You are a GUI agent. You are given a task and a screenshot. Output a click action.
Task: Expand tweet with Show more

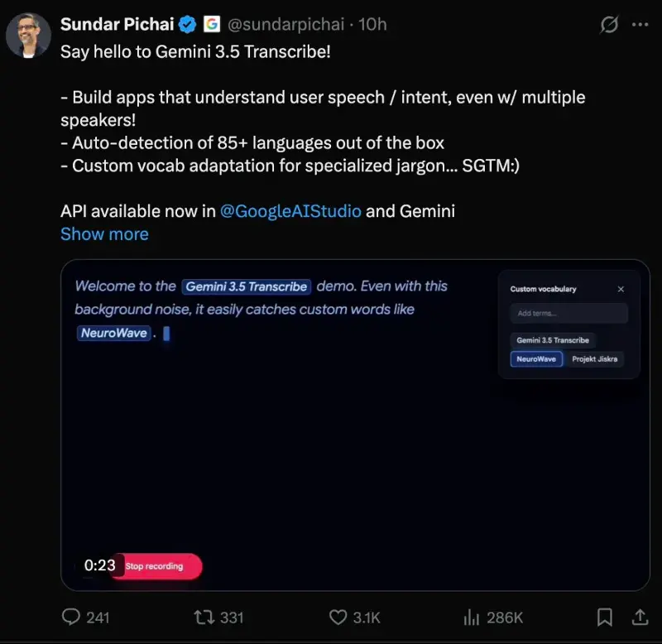104,234
